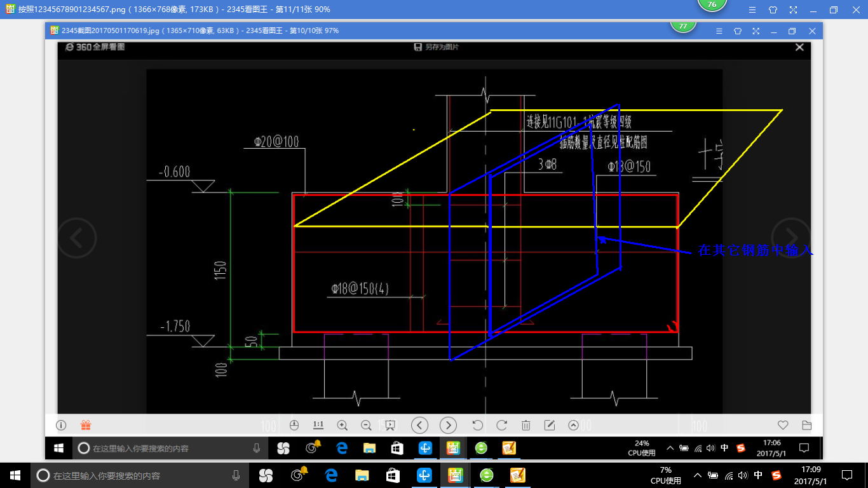Click the search box in the 17:06 taskbar
The image size is (868, 488).
pyautogui.click(x=170, y=448)
